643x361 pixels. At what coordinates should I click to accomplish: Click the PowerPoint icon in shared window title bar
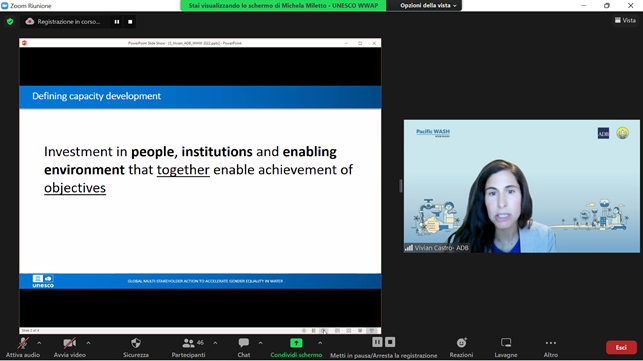(25, 43)
